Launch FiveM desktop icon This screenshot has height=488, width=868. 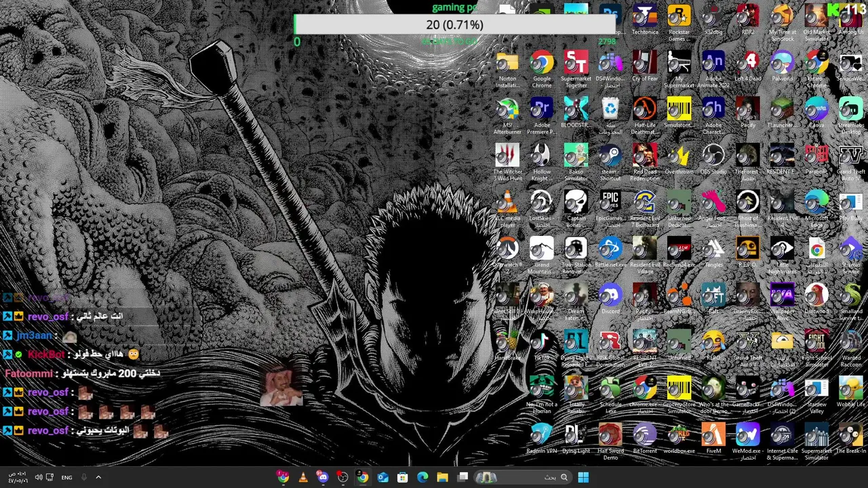[x=713, y=439]
